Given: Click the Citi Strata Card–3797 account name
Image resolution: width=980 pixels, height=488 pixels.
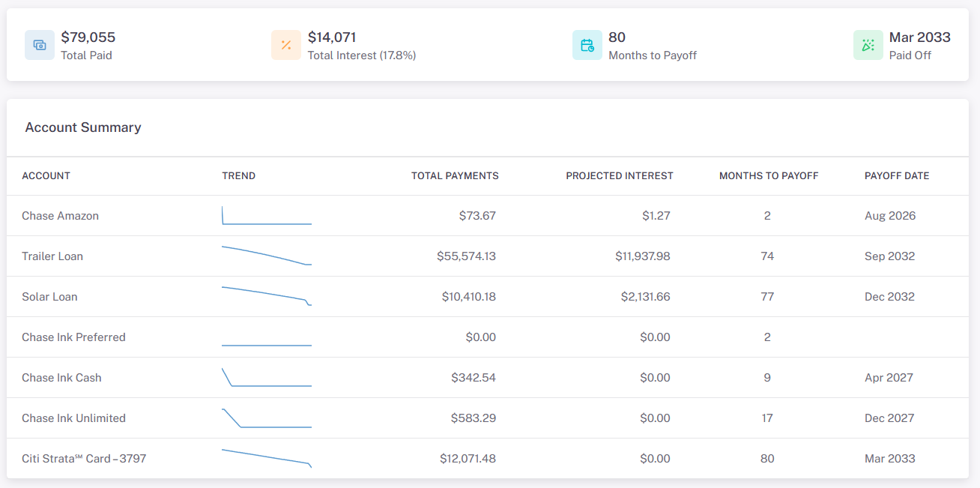Looking at the screenshot, I should pyautogui.click(x=84, y=459).
